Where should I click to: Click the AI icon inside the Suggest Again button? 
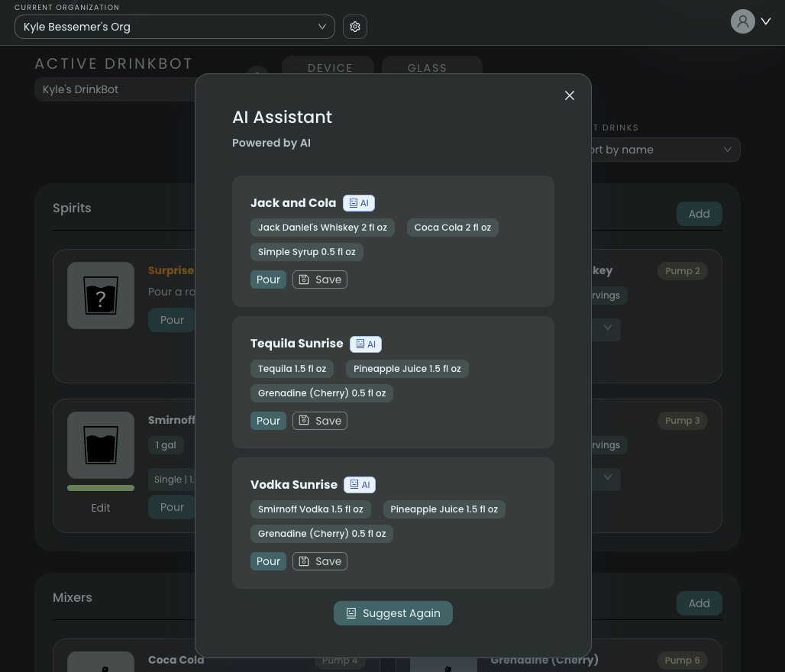tap(351, 612)
